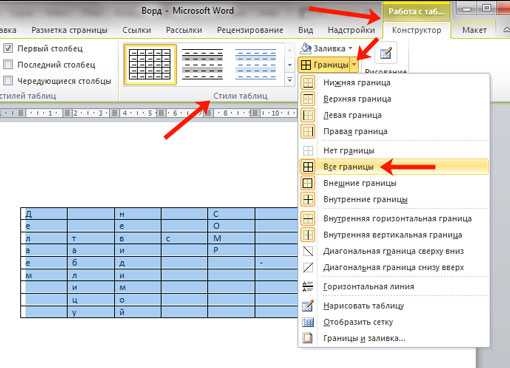Toggle the Первый столбец checkbox
Screen dimensions: 510x368
pos(8,48)
